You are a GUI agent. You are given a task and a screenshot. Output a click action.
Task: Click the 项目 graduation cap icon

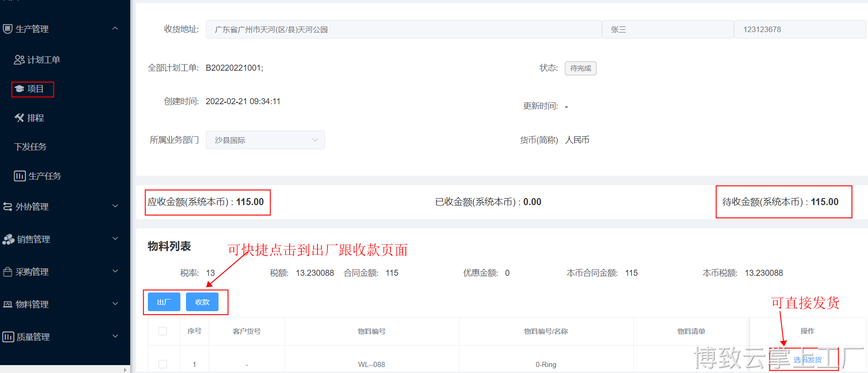click(x=19, y=89)
